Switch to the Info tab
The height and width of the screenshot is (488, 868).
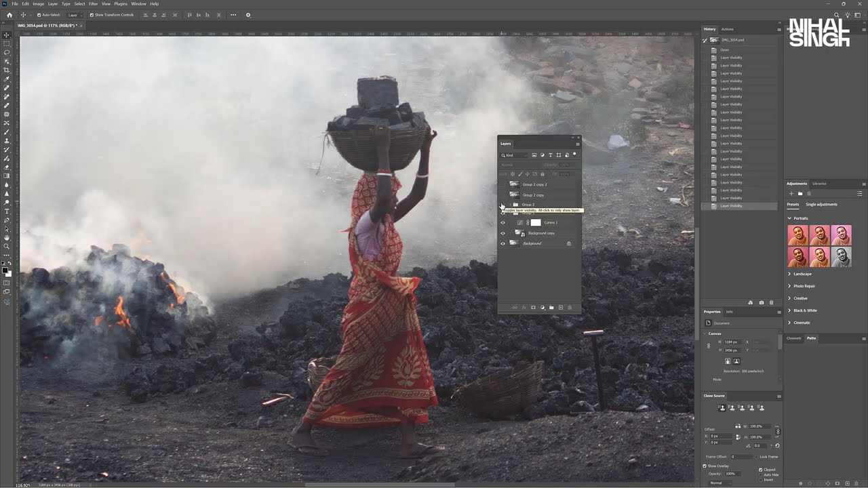pos(729,312)
